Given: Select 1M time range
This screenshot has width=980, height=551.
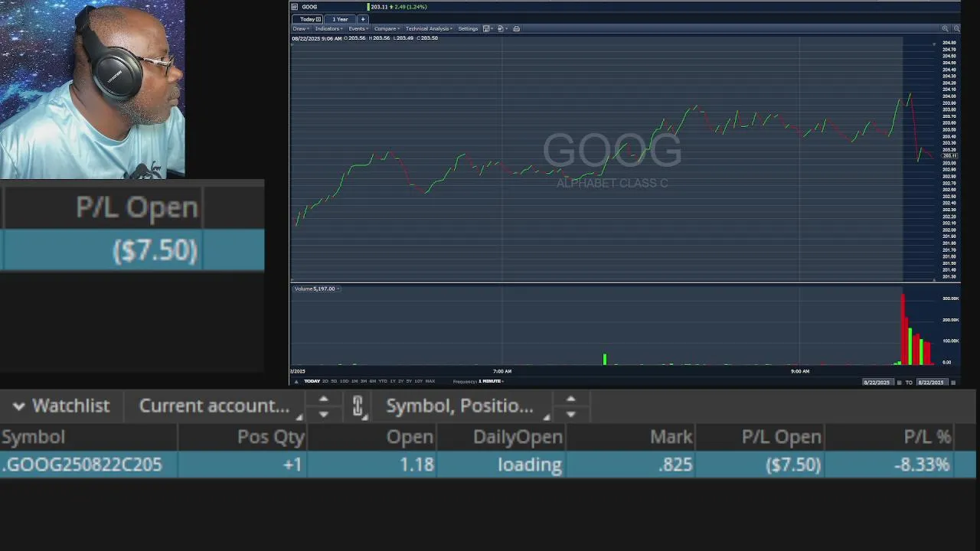Looking at the screenshot, I should click(354, 381).
